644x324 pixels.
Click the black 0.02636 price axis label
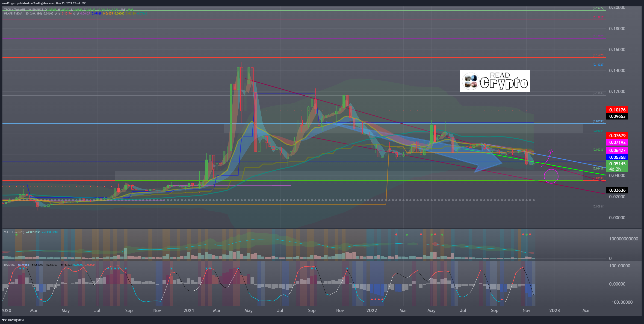coord(617,190)
